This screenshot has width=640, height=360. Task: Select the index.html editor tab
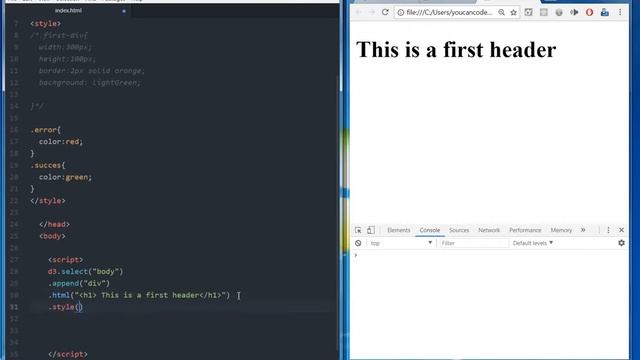68,11
